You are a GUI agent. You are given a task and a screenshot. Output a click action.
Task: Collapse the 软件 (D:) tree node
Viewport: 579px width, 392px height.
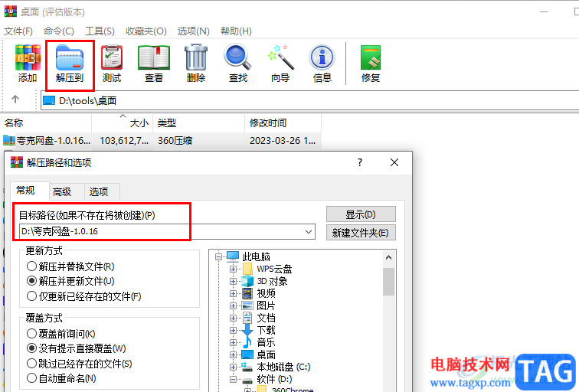click(233, 379)
